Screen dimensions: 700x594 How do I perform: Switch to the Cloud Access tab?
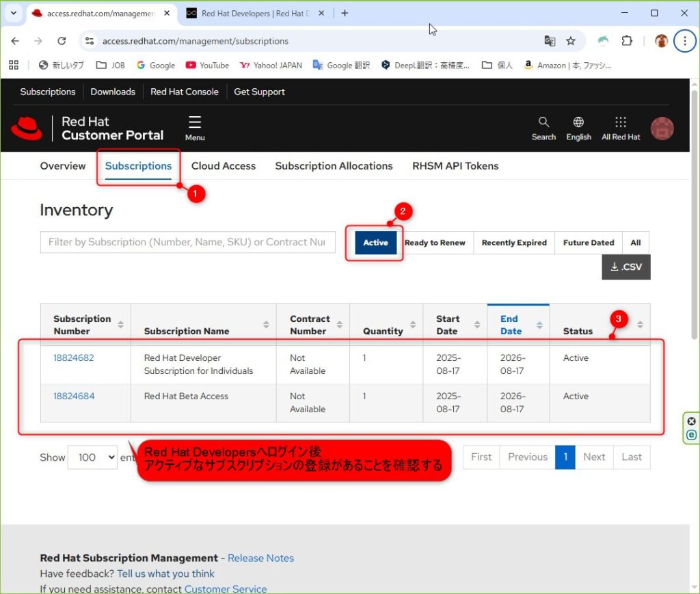pyautogui.click(x=224, y=166)
